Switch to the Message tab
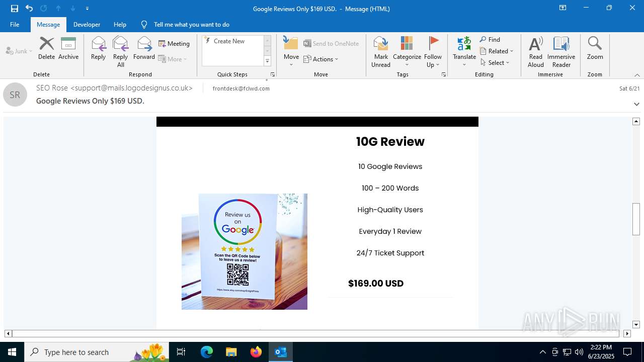644x362 pixels. point(48,25)
